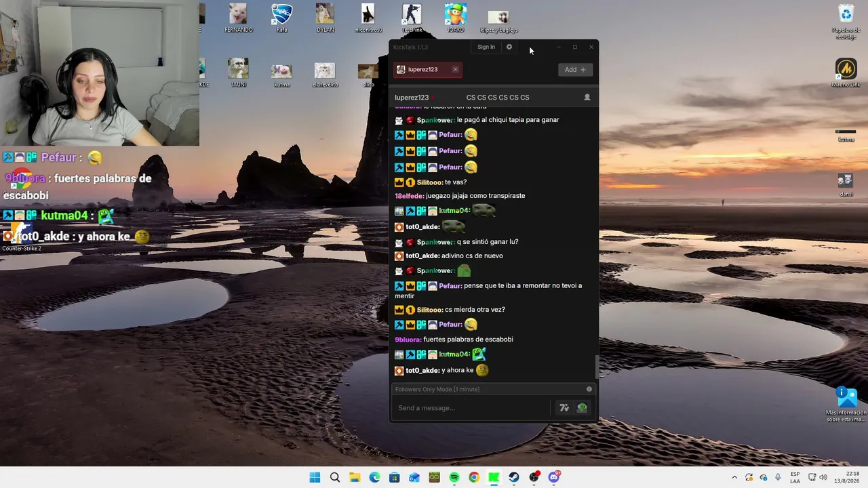Select the FERNANDO desktop icon
This screenshot has height=488, width=868.
[x=238, y=18]
